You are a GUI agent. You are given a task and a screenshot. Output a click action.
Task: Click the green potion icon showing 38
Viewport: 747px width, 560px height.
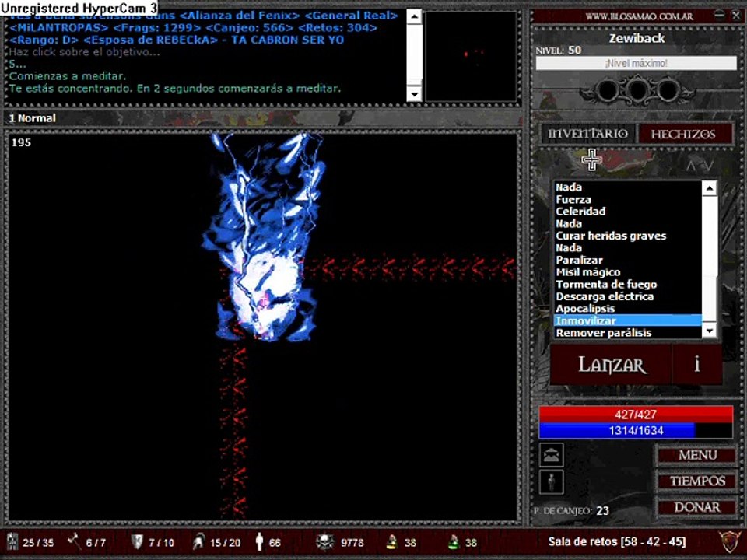pos(453,542)
